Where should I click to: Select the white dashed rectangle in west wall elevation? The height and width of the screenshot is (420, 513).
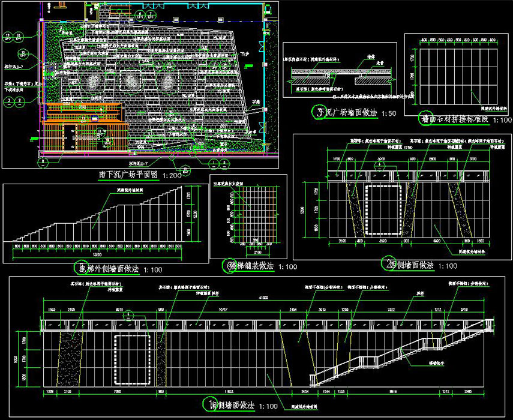click(x=383, y=211)
